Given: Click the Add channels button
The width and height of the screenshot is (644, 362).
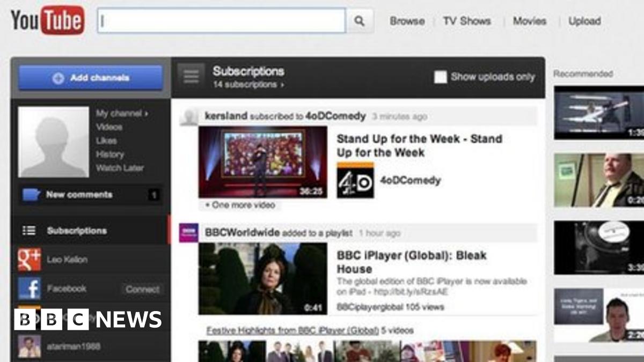Looking at the screenshot, I should (x=91, y=78).
